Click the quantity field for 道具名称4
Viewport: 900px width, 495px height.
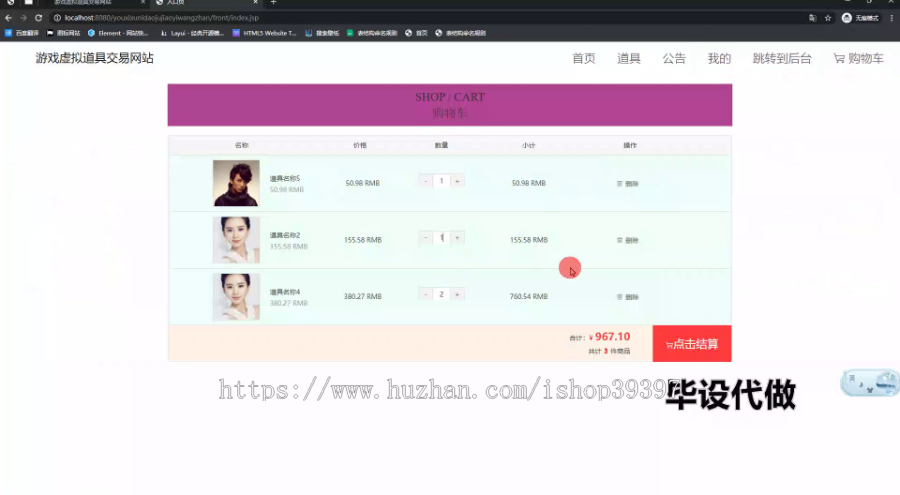(x=441, y=295)
